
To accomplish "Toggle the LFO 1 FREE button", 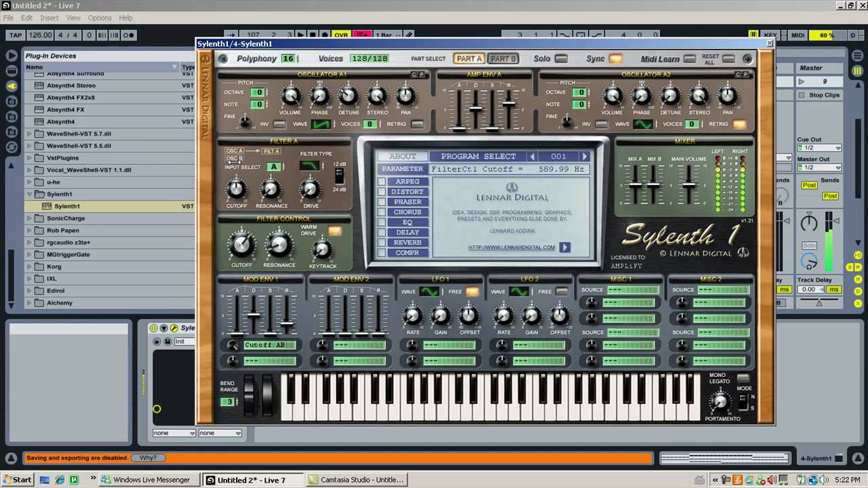I will (x=472, y=291).
